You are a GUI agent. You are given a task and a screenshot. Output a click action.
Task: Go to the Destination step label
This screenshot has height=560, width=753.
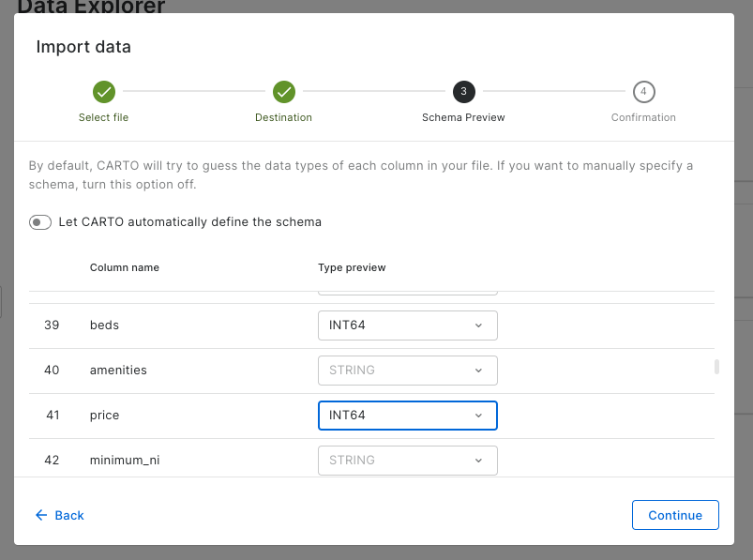283,117
